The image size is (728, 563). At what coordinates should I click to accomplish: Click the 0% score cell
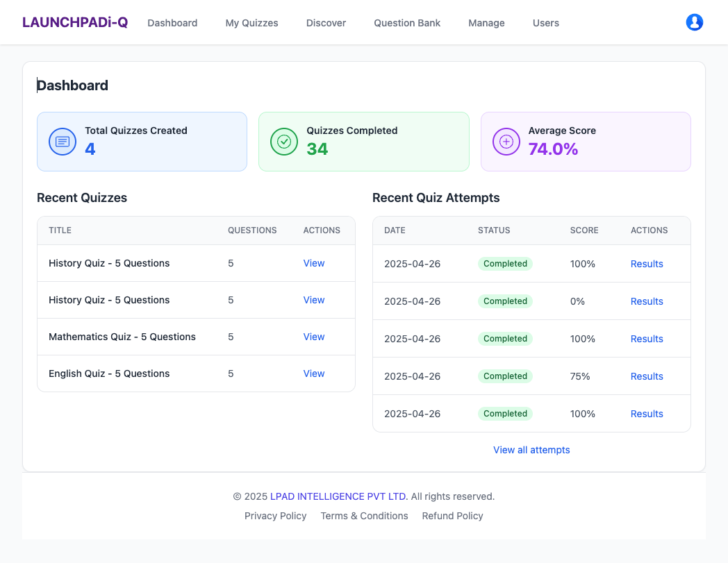(577, 301)
